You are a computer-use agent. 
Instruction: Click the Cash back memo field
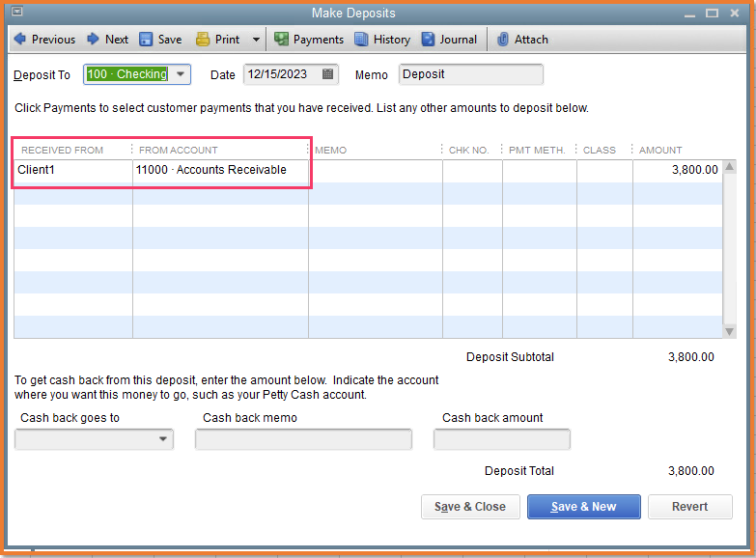coord(303,439)
